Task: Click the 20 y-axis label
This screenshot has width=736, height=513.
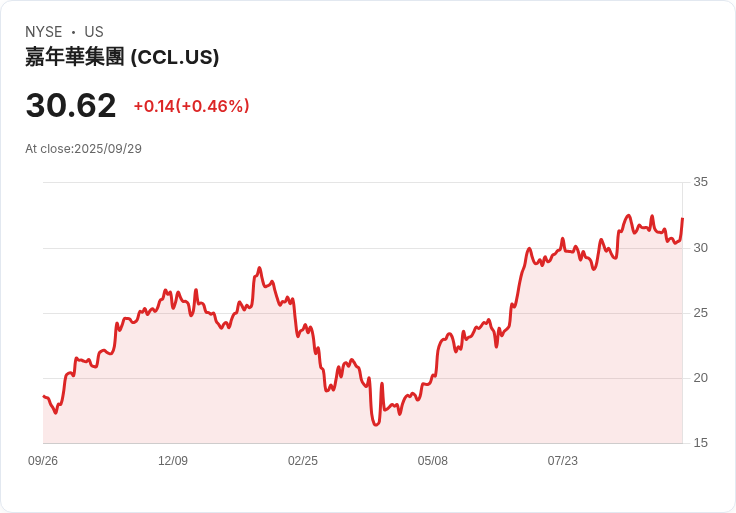Action: click(700, 378)
